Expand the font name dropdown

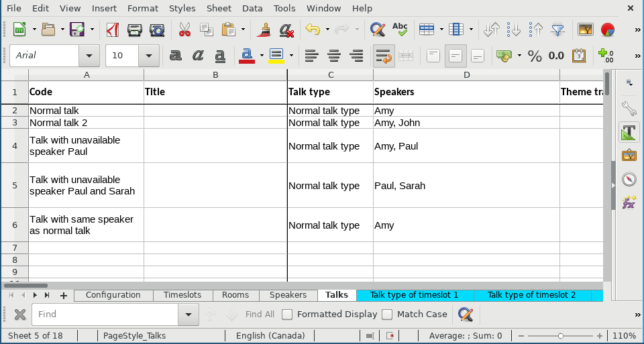coord(89,56)
